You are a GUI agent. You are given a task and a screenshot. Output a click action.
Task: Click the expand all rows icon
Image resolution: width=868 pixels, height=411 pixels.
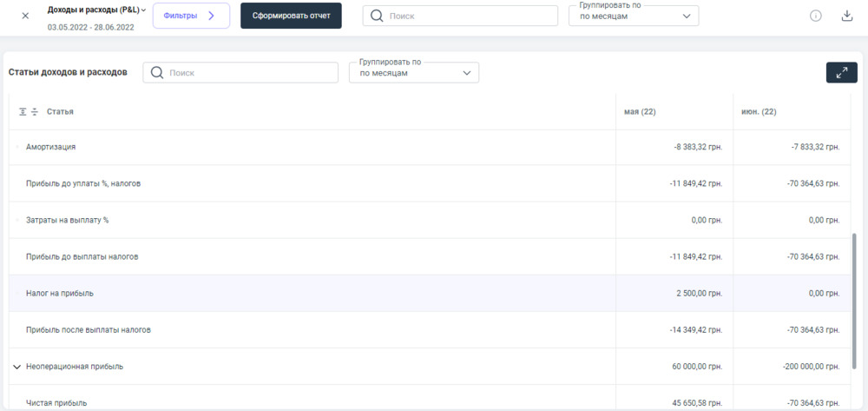point(23,112)
